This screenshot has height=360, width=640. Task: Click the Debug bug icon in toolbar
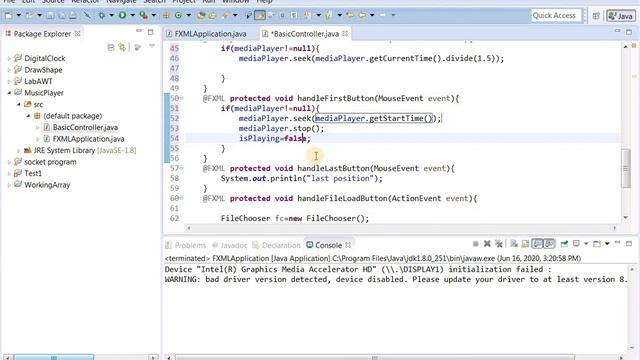click(102, 16)
